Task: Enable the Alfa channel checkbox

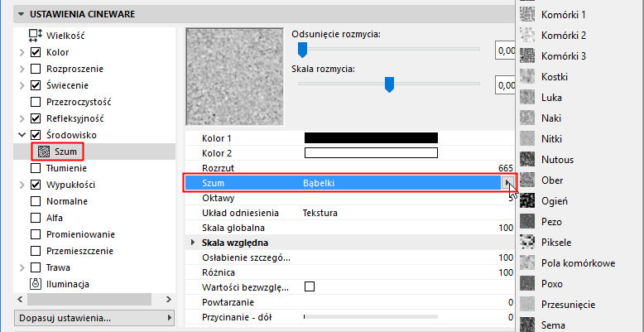Action: pyautogui.click(x=36, y=218)
